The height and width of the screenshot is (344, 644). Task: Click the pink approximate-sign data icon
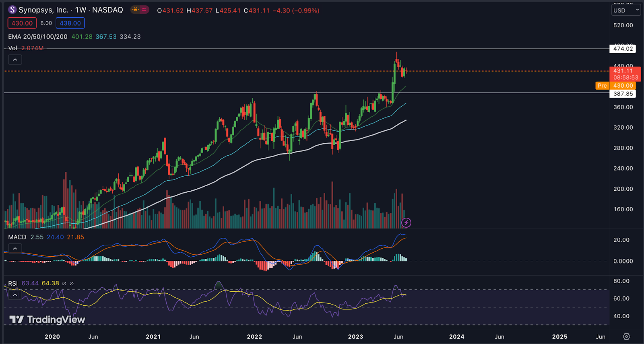coord(144,10)
